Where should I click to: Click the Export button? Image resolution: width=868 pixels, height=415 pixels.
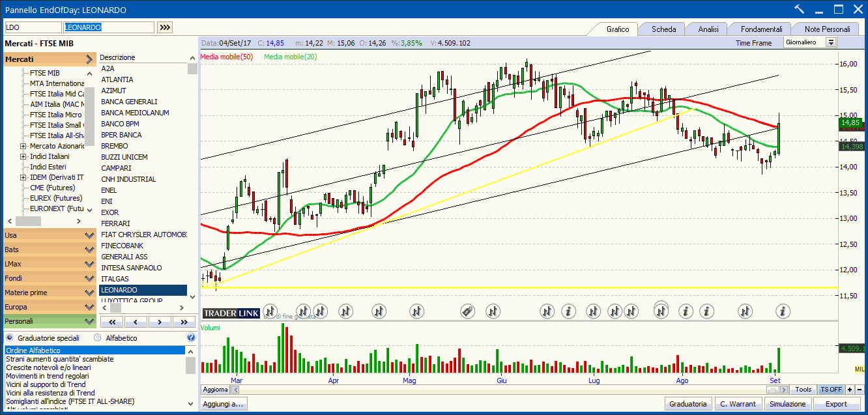click(837, 404)
